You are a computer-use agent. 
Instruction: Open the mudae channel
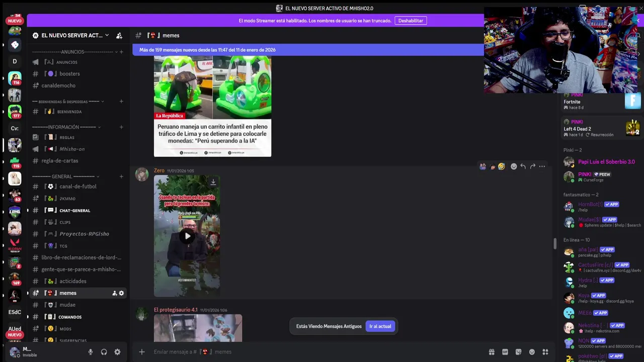[x=77, y=305]
